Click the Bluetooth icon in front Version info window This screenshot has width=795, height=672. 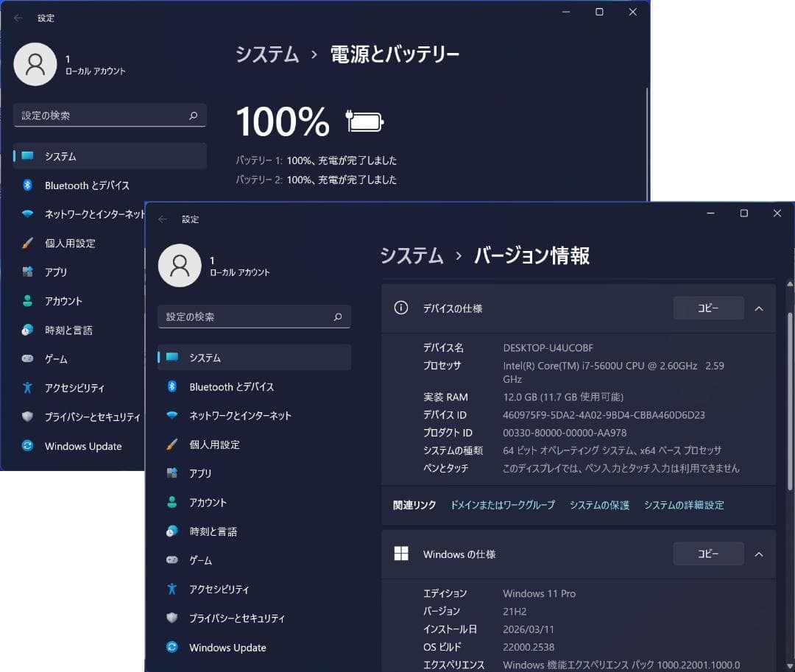pyautogui.click(x=172, y=386)
